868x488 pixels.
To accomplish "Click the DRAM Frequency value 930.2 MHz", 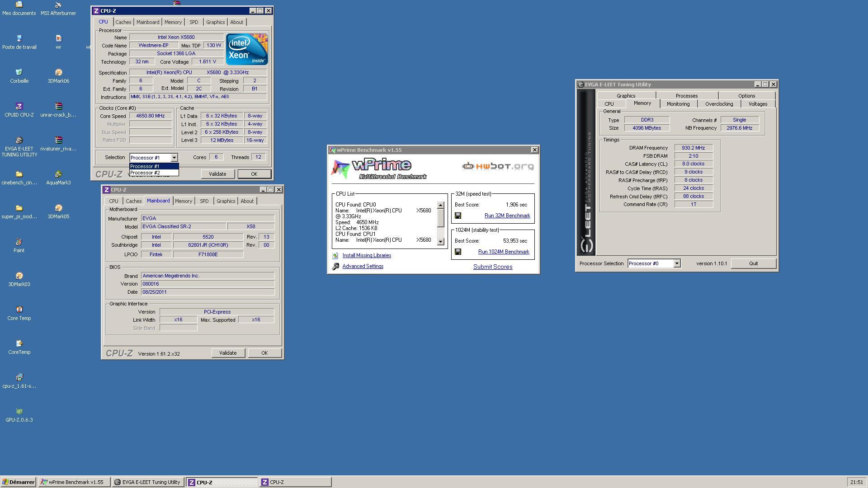I will (693, 148).
